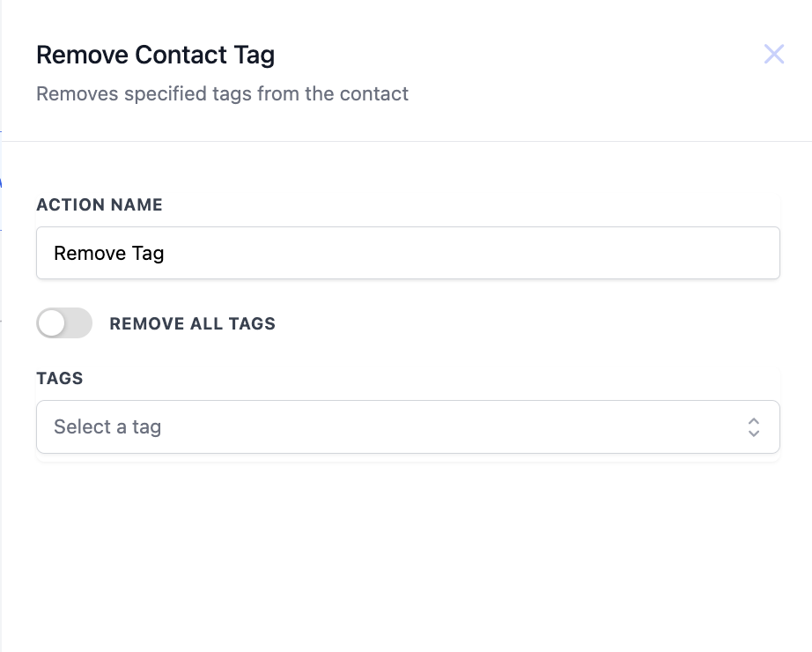
Task: Focus the Action Name input field
Action: (408, 253)
